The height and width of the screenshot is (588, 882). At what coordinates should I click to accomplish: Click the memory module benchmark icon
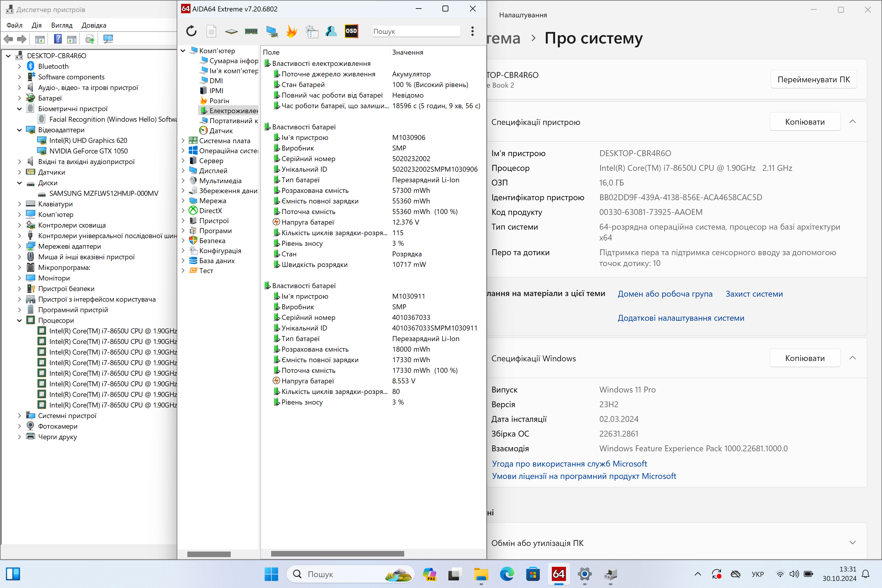pos(251,31)
